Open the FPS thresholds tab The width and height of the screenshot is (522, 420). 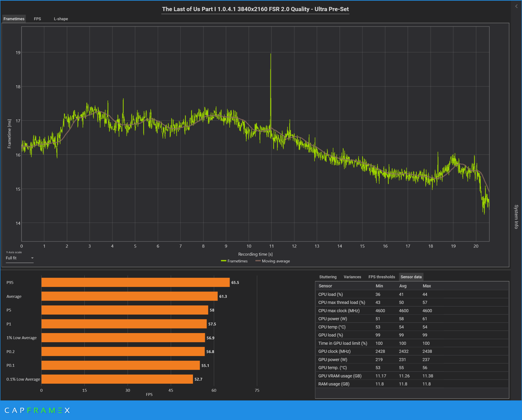click(x=381, y=277)
